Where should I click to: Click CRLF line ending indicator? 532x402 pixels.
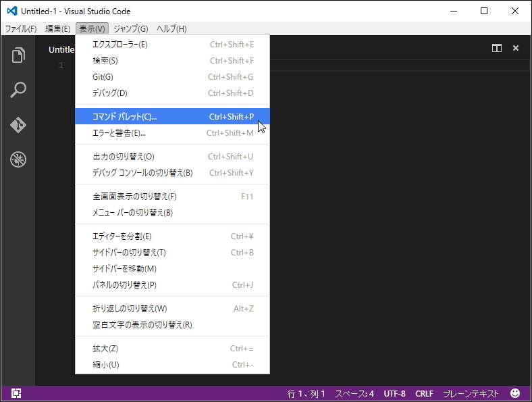pos(424,393)
